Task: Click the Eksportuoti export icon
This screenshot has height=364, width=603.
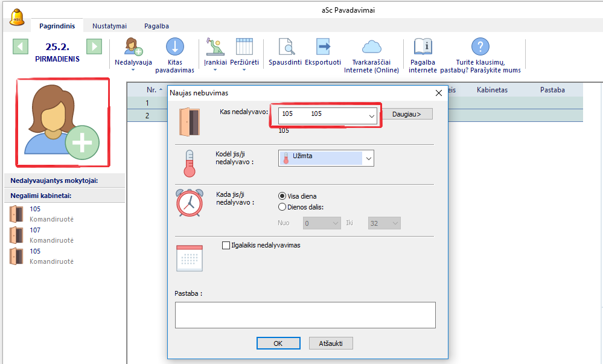Action: [x=323, y=47]
